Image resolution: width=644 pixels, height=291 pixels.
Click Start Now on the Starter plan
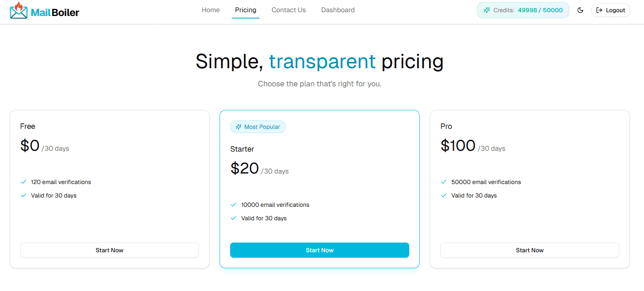tap(319, 250)
